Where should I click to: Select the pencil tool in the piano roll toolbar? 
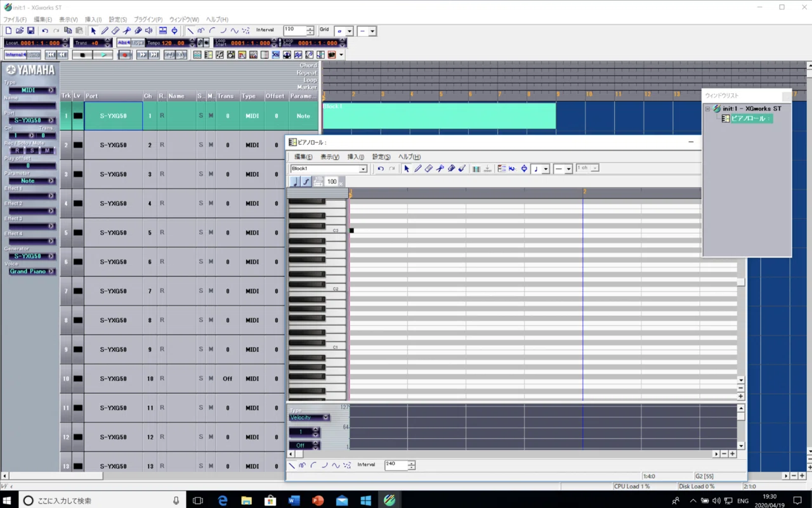click(417, 169)
